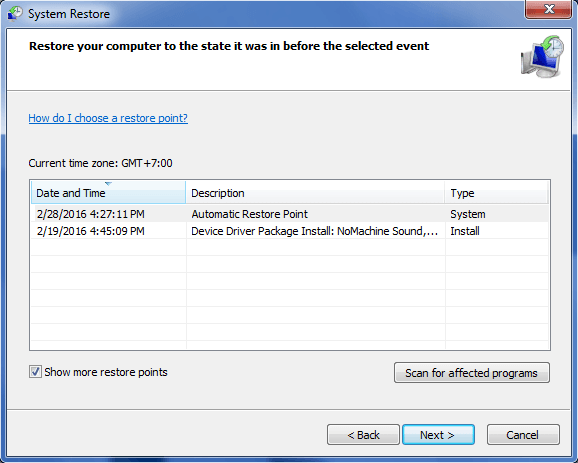This screenshot has width=578, height=463.
Task: Sort by Date and Time column header
Action: pyautogui.click(x=108, y=193)
